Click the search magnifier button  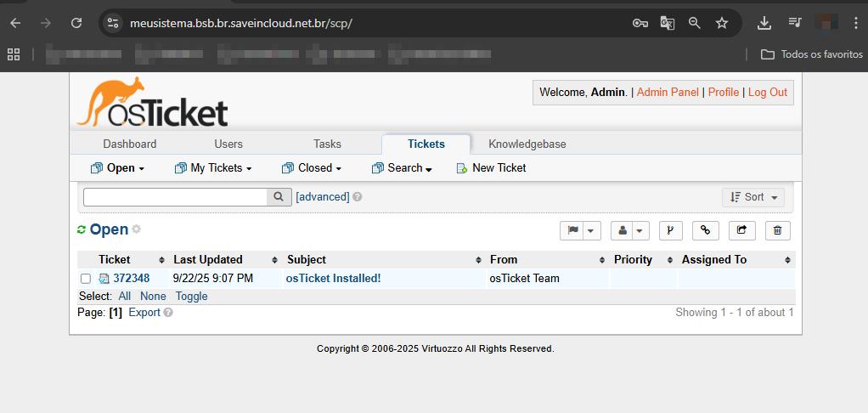click(x=279, y=196)
